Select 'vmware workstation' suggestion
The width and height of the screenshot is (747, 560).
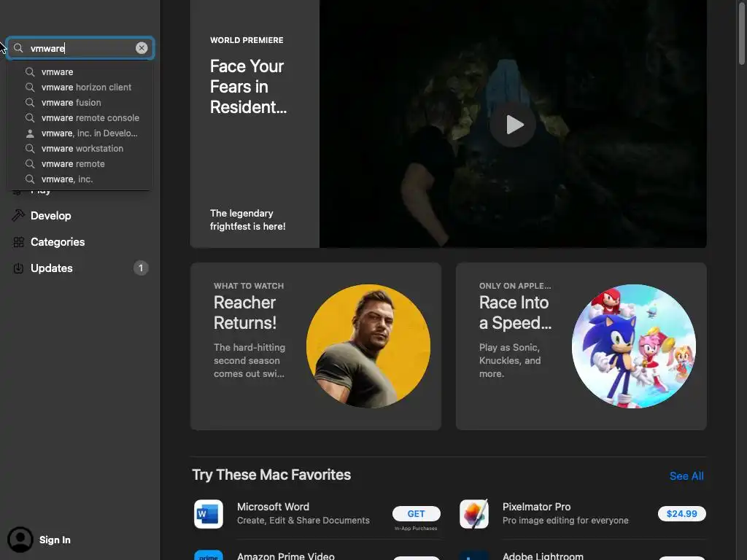tap(80, 149)
